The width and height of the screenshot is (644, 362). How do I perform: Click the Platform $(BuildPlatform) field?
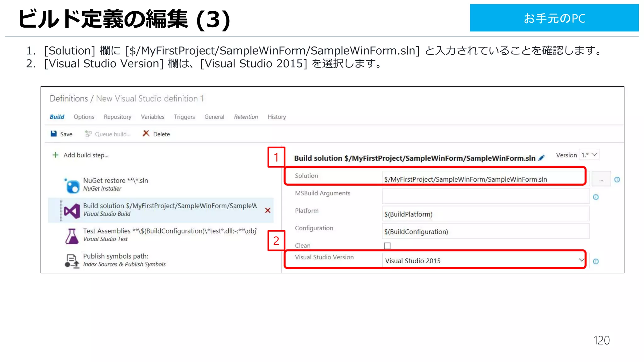click(486, 214)
